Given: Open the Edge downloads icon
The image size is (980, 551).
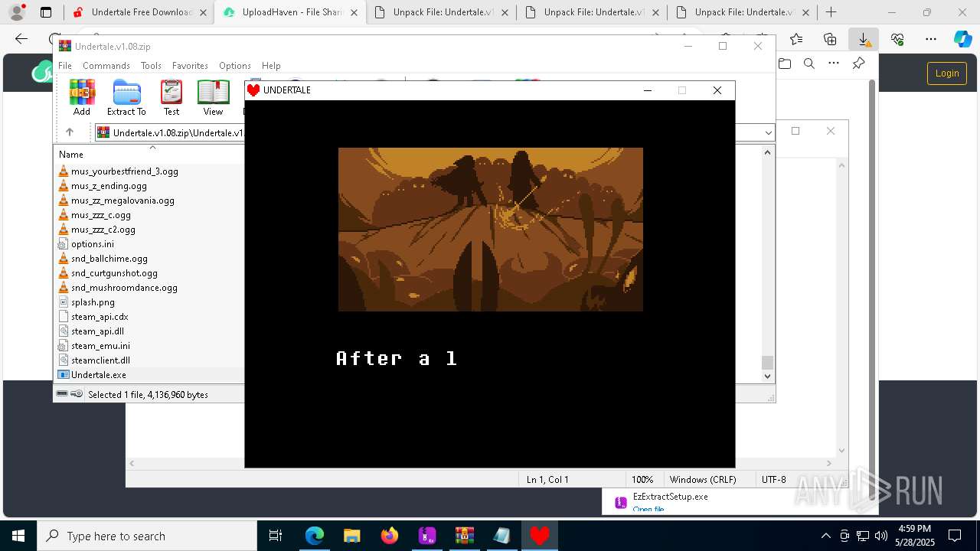Looking at the screenshot, I should (864, 39).
